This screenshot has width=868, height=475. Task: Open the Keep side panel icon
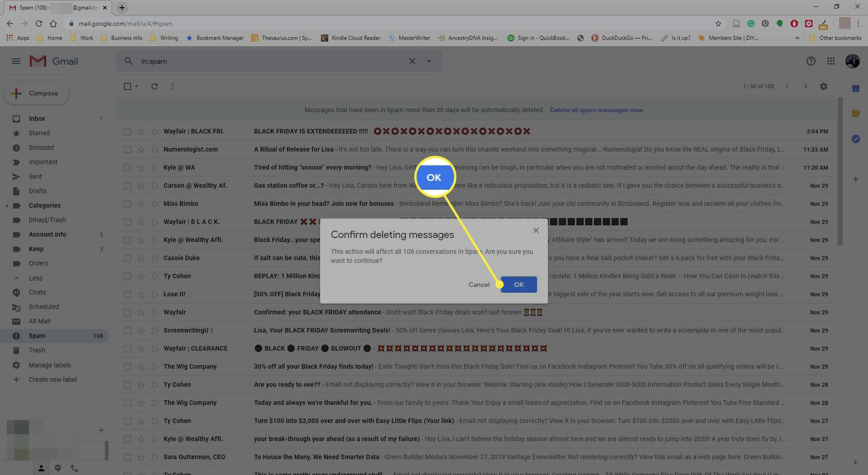click(855, 114)
